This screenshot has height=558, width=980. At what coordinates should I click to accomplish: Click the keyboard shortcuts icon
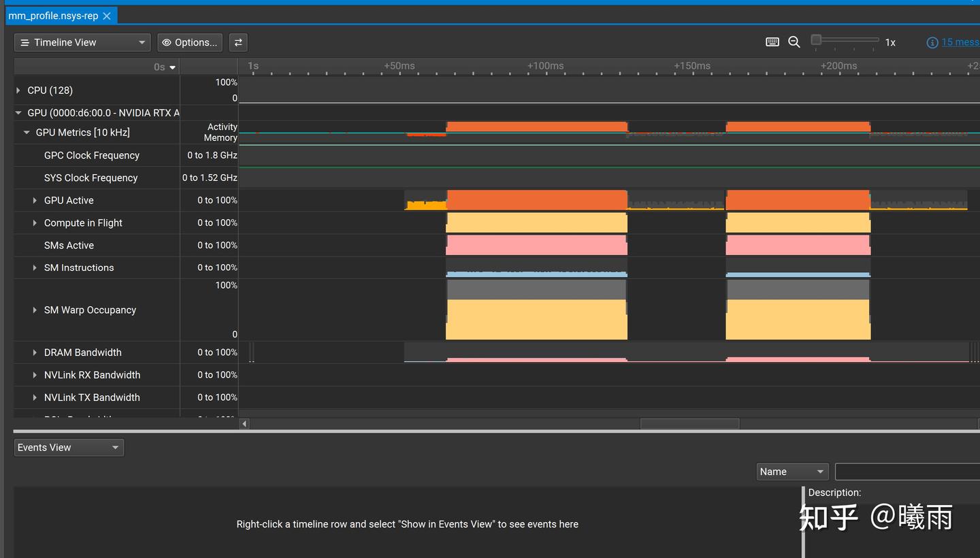coord(772,42)
